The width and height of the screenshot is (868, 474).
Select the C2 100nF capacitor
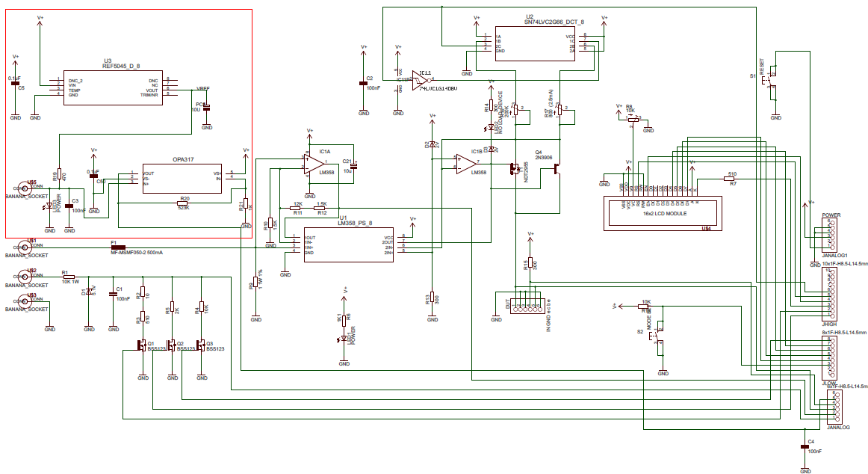[364, 83]
